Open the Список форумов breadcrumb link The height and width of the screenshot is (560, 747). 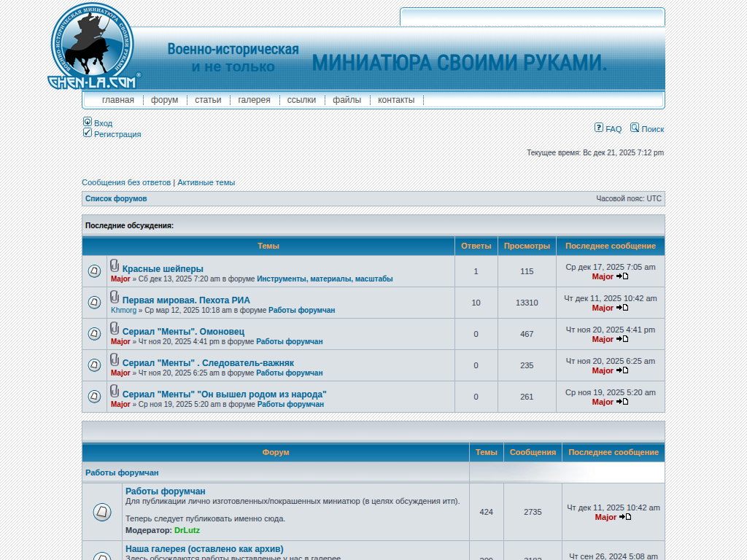(116, 198)
